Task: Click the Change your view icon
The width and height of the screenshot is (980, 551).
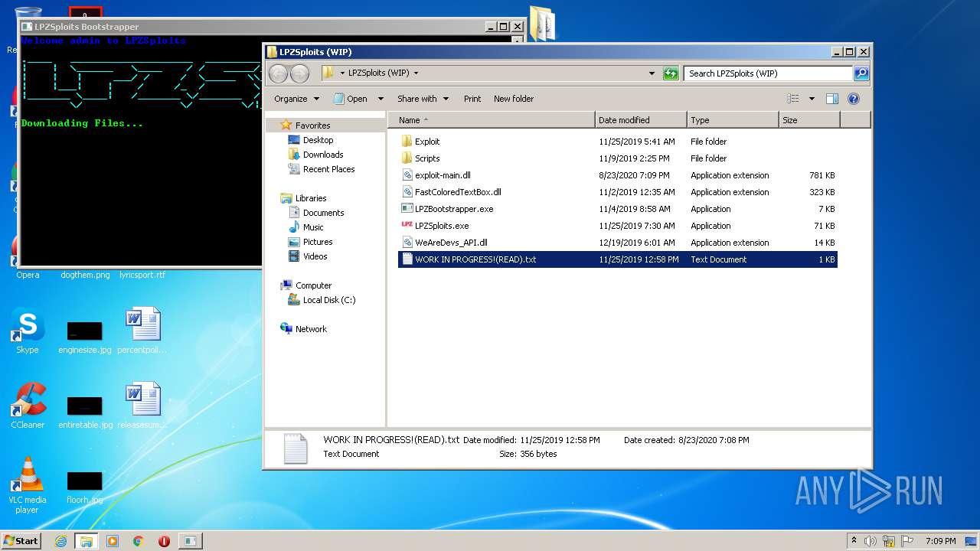Action: 793,99
